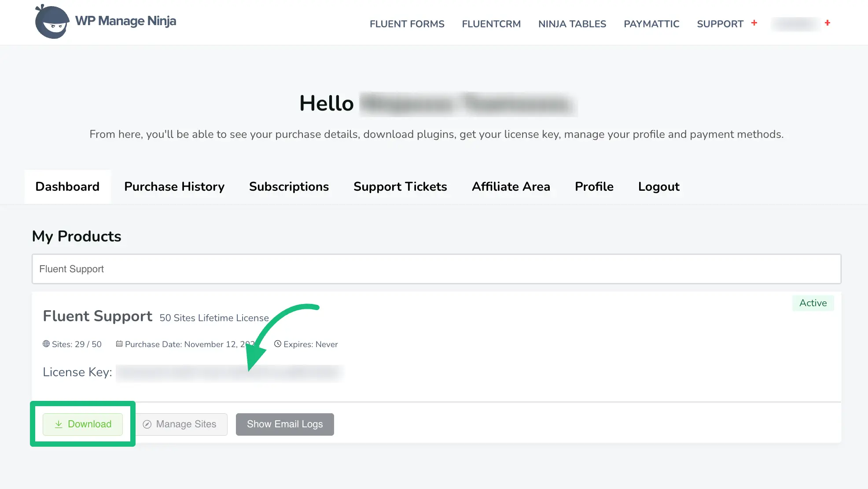Image resolution: width=868 pixels, height=489 pixels.
Task: Click the blurred license key value
Action: [x=229, y=373]
